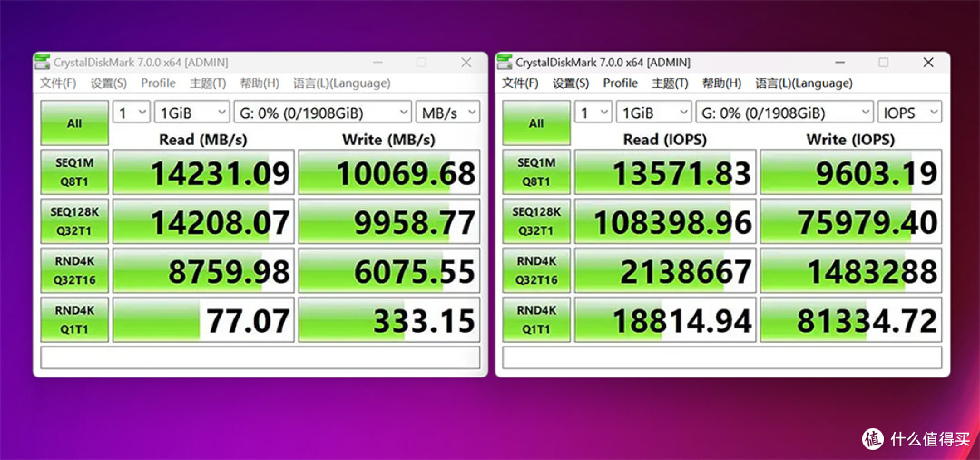Expand IOPS unit dropdown

pos(910,113)
